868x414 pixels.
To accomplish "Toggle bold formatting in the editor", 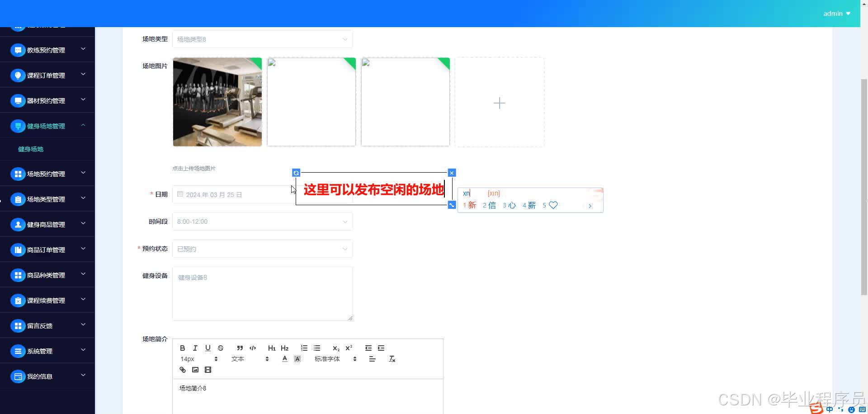I will (x=182, y=348).
